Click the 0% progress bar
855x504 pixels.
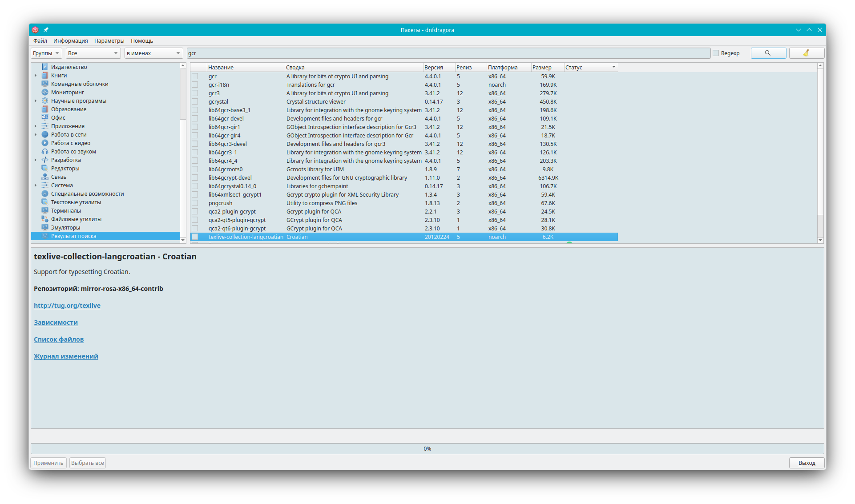point(427,448)
